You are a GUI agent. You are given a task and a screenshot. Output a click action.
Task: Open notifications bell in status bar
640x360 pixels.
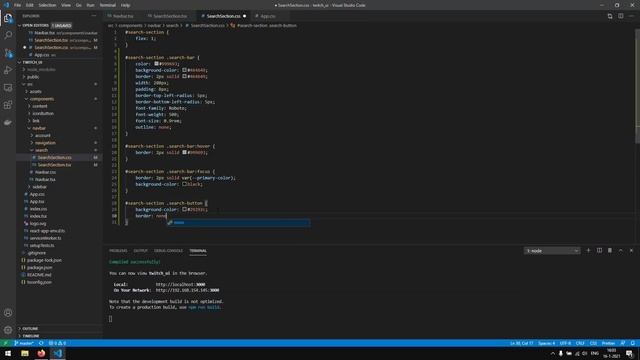633,343
